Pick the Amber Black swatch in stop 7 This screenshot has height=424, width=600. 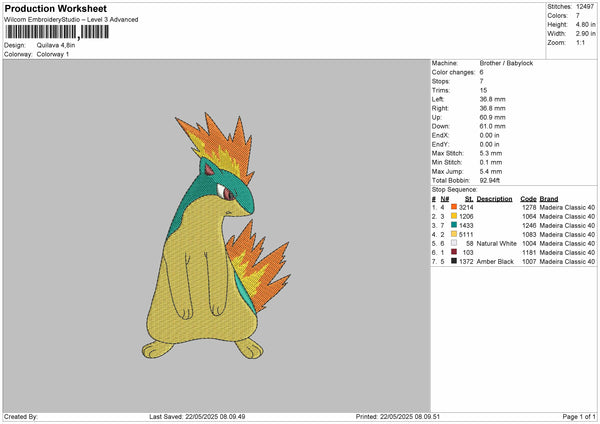454,261
